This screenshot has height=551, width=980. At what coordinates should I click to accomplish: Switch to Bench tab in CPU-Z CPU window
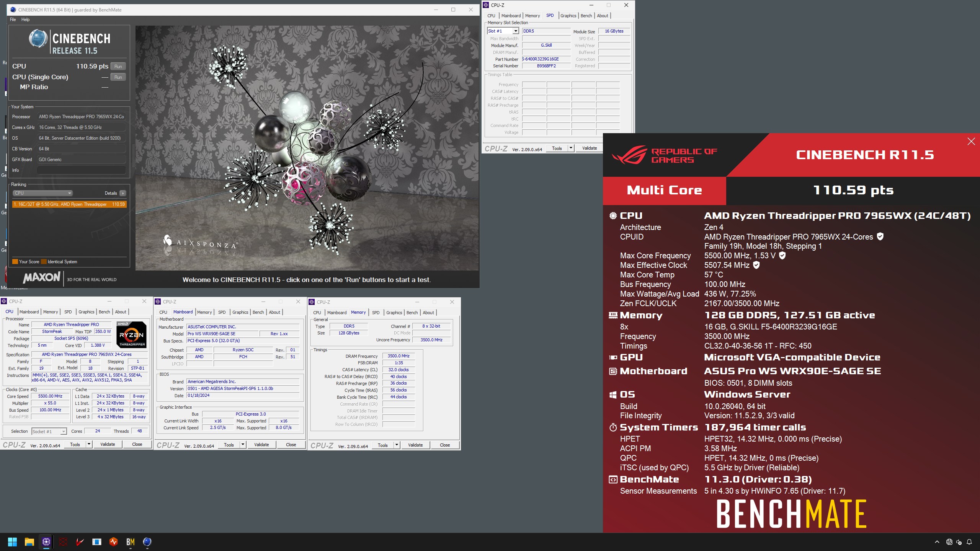tap(104, 312)
